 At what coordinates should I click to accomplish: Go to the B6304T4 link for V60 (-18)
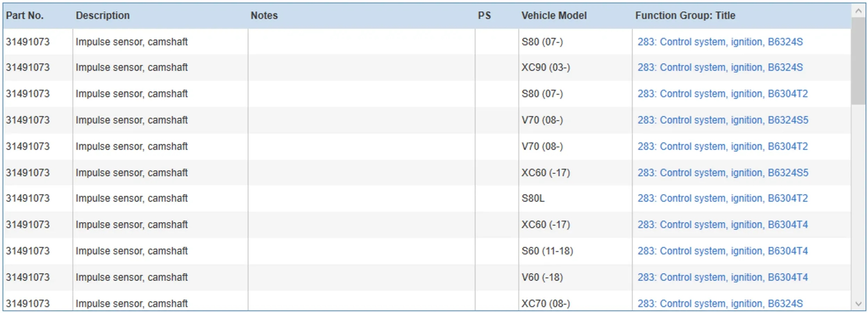(x=723, y=277)
